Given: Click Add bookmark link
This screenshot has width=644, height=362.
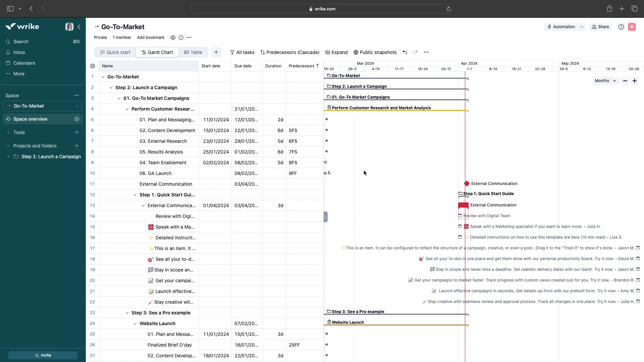Looking at the screenshot, I should point(151,38).
